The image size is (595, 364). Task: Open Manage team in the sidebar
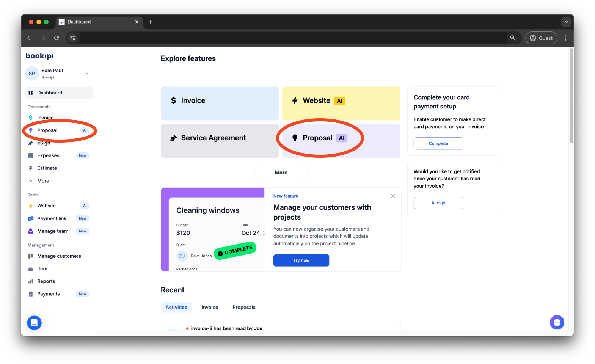(x=59, y=231)
